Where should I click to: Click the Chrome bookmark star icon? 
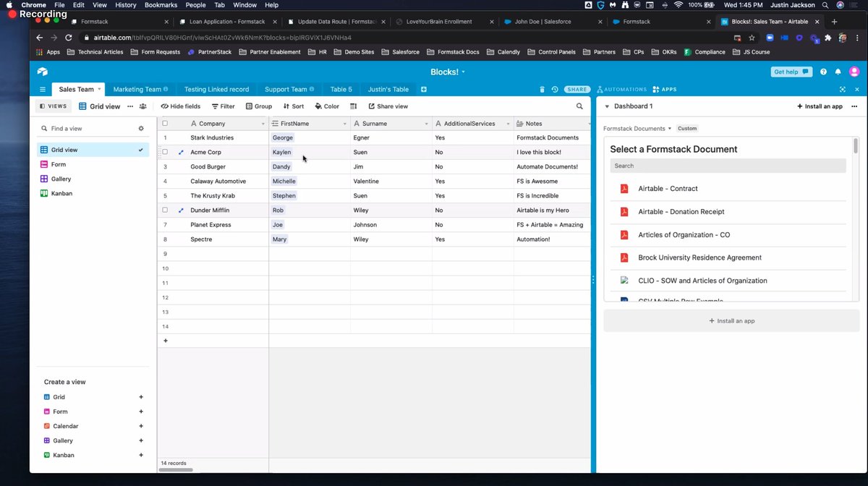(752, 38)
